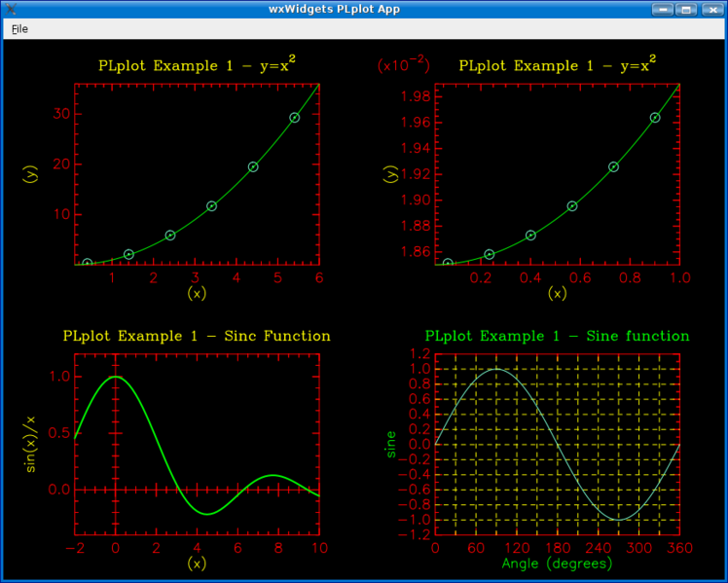728x583 pixels.
Task: Click the "Sinc Function" plot title
Action: (x=197, y=336)
